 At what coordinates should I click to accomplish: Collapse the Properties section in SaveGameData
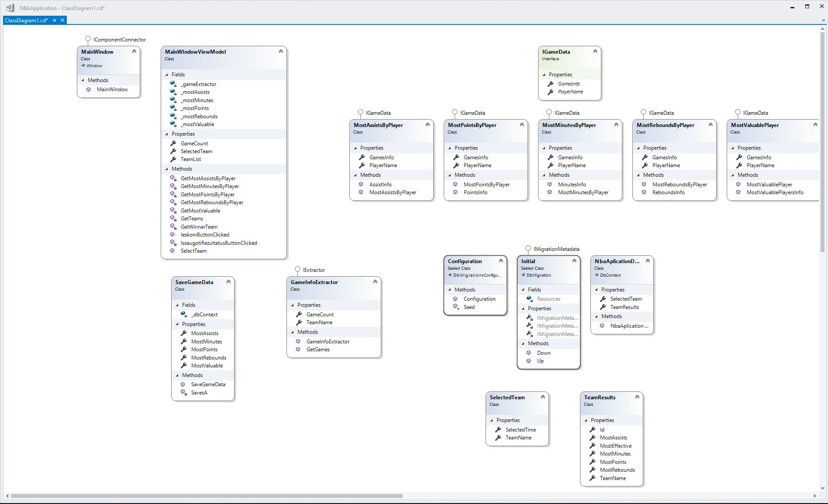point(177,324)
